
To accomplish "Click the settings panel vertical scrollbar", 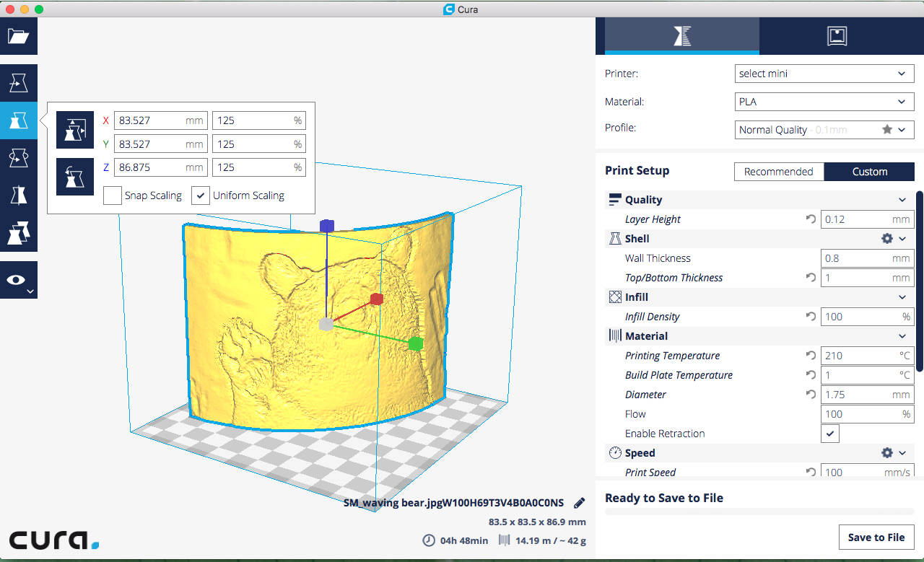I will (x=920, y=281).
